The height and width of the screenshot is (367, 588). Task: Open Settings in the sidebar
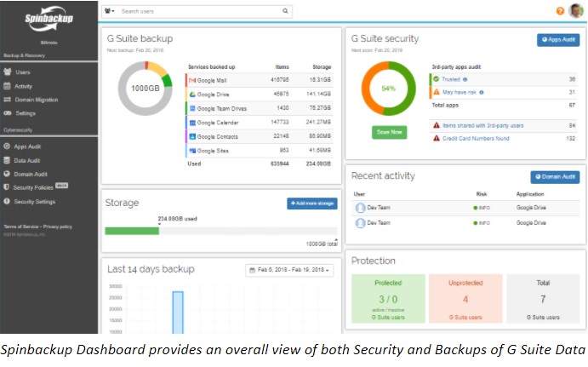click(x=26, y=113)
